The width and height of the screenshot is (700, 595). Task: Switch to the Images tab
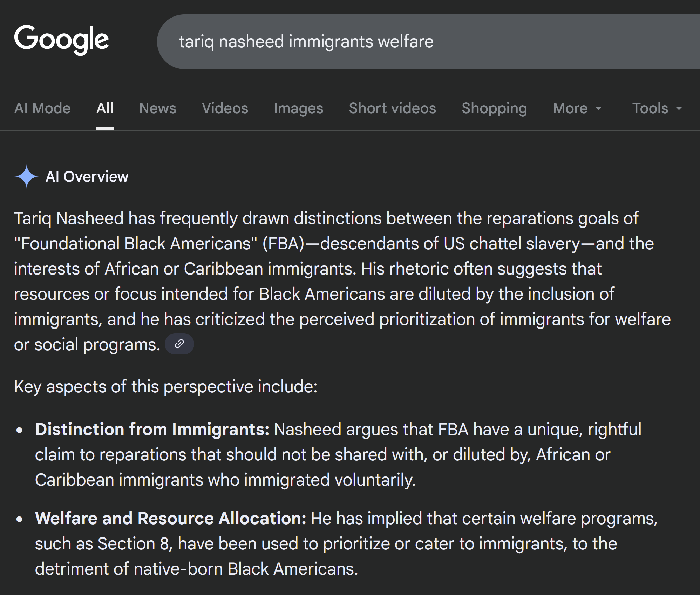click(298, 108)
